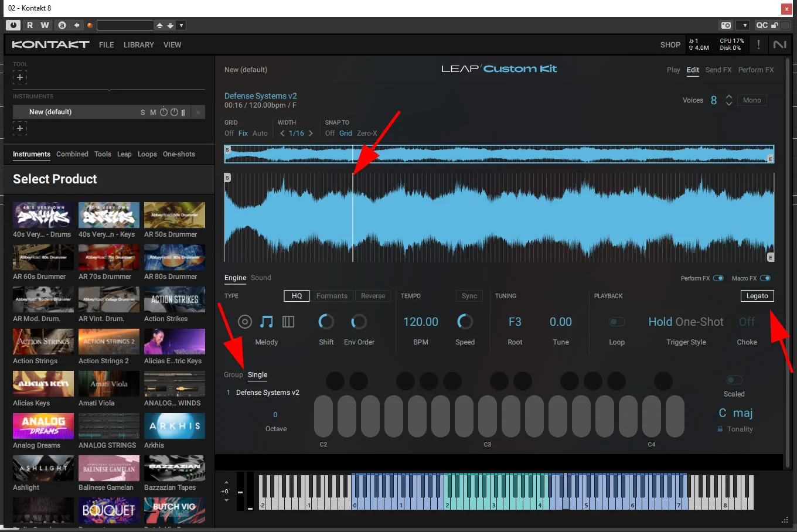Open the FILE menu
Image resolution: width=797 pixels, height=532 pixels.
(x=107, y=45)
